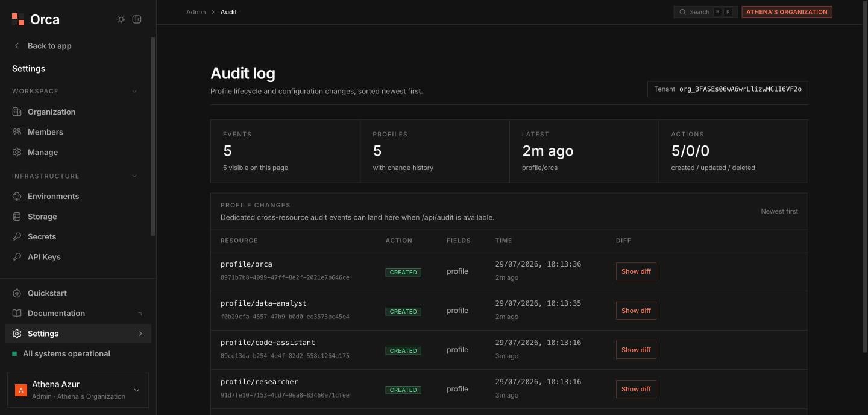
Task: Click the Orca logo icon
Action: (x=18, y=19)
